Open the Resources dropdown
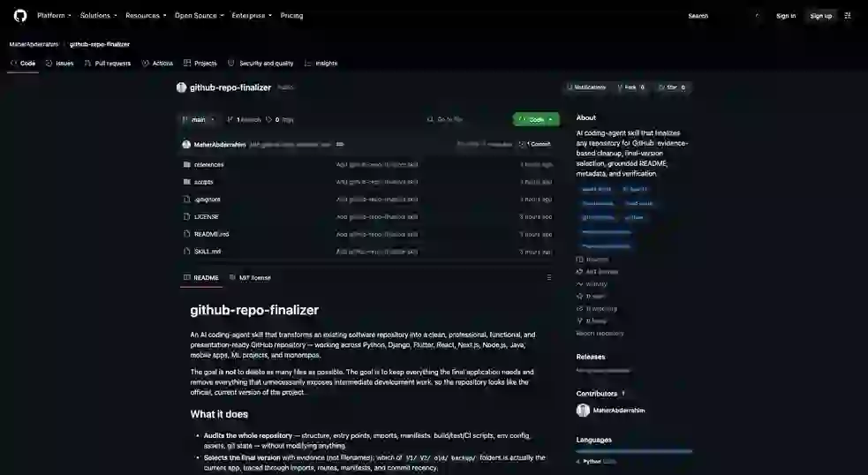The height and width of the screenshot is (475, 868). pyautogui.click(x=146, y=16)
